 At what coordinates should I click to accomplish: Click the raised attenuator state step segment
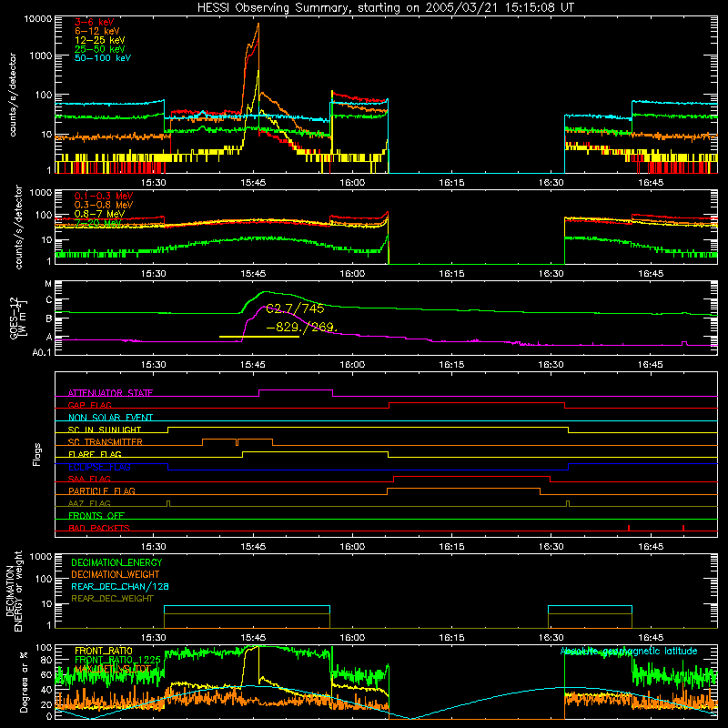coord(296,390)
